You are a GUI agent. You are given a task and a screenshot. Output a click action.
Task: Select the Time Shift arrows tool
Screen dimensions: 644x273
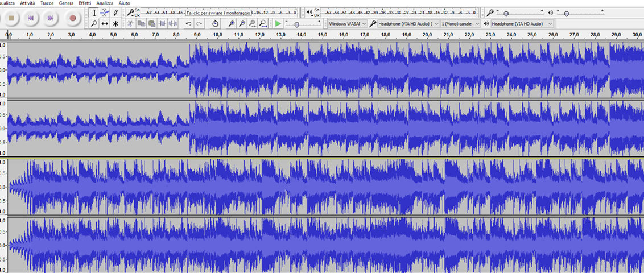105,24
